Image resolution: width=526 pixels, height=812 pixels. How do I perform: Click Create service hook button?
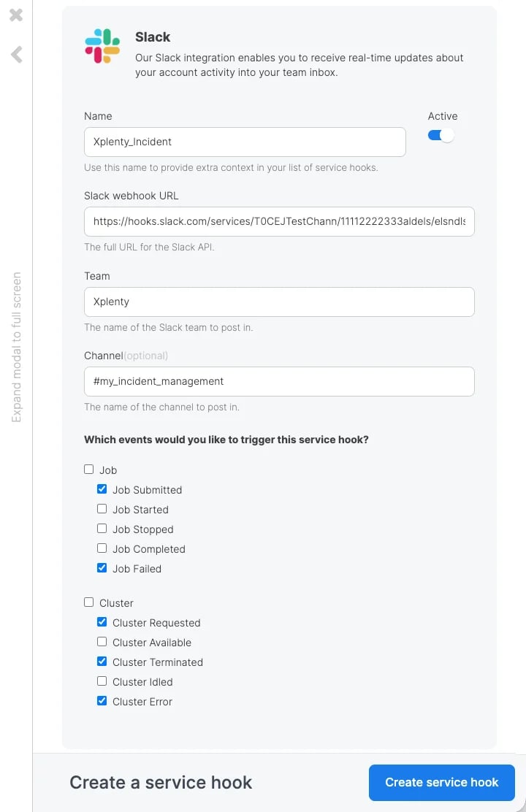[x=441, y=783]
